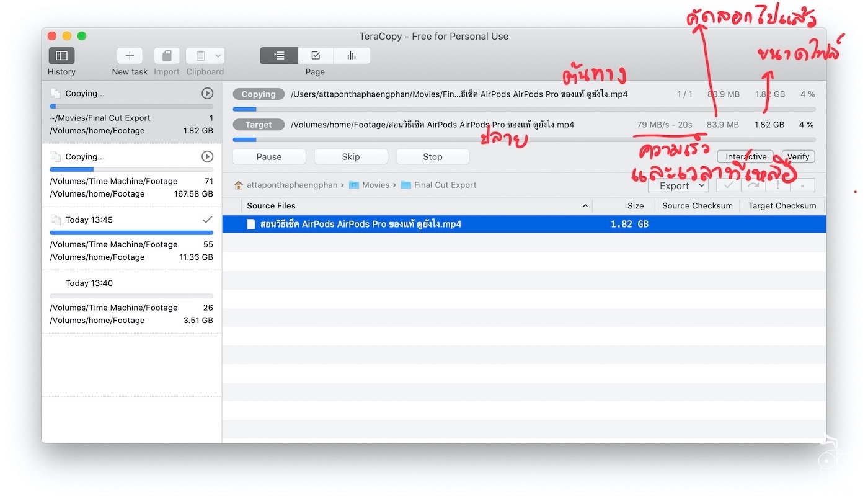
Task: Open the Export dropdown
Action: click(x=678, y=185)
